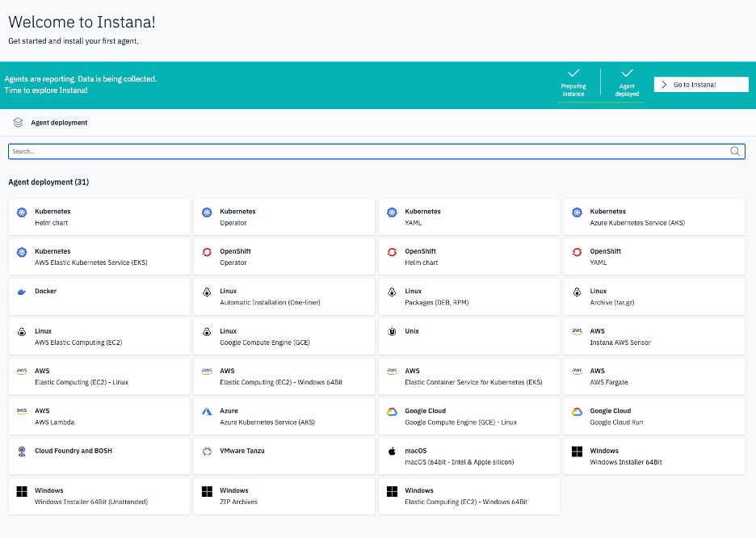
Task: Click the OpenShift Operator icon
Action: [207, 252]
